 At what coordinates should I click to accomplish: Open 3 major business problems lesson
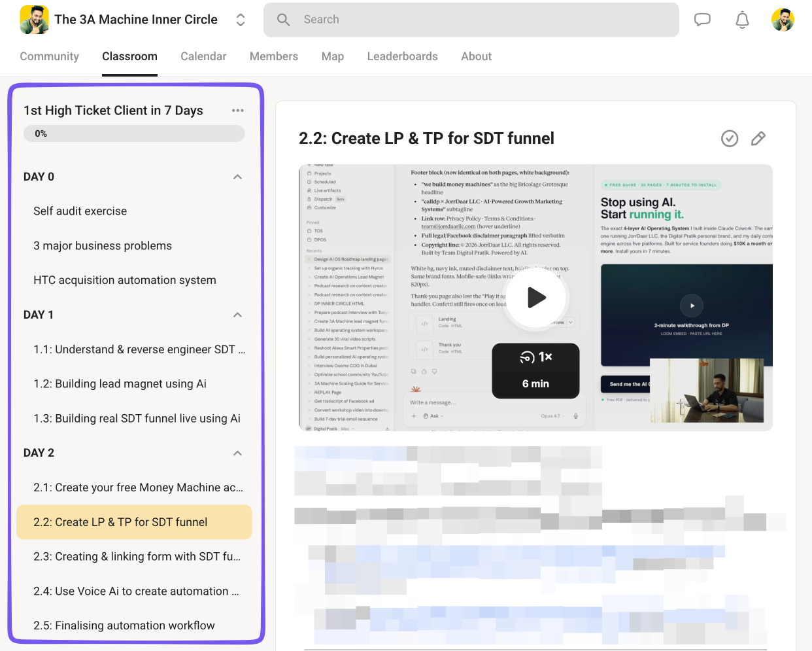pyautogui.click(x=134, y=245)
